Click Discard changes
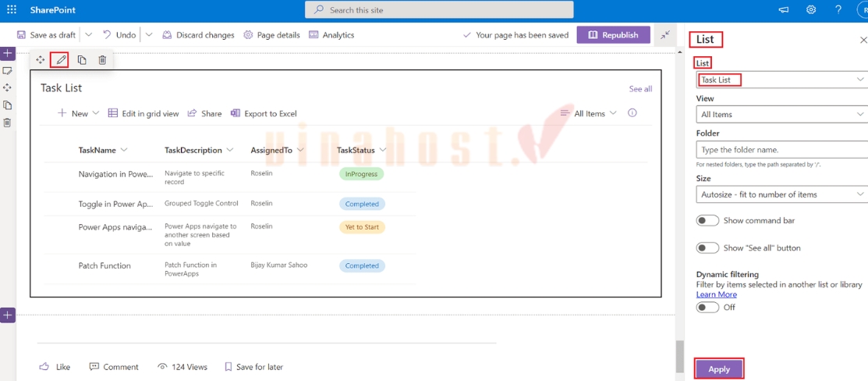Image resolution: width=868 pixels, height=381 pixels. click(x=198, y=34)
